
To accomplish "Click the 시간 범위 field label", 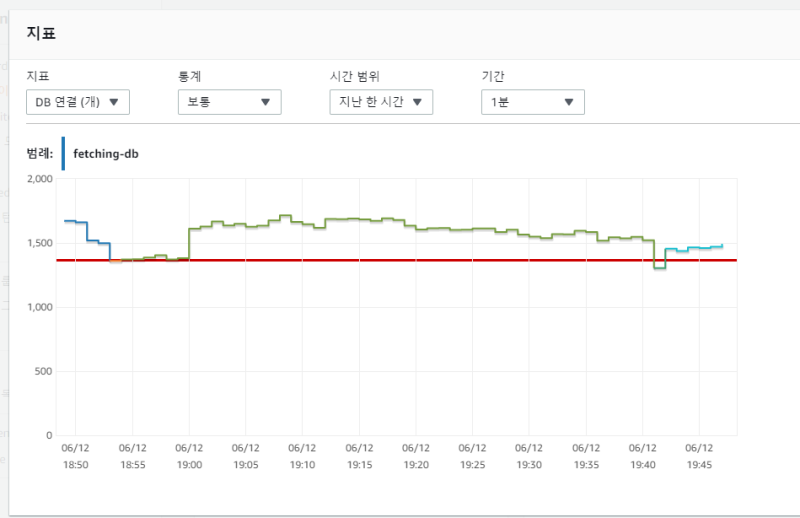I will click(354, 76).
